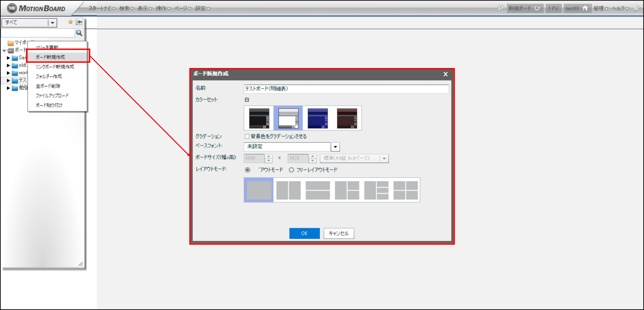644x310 pixels.
Task: Select the first layout mode radio button
Action: click(247, 170)
